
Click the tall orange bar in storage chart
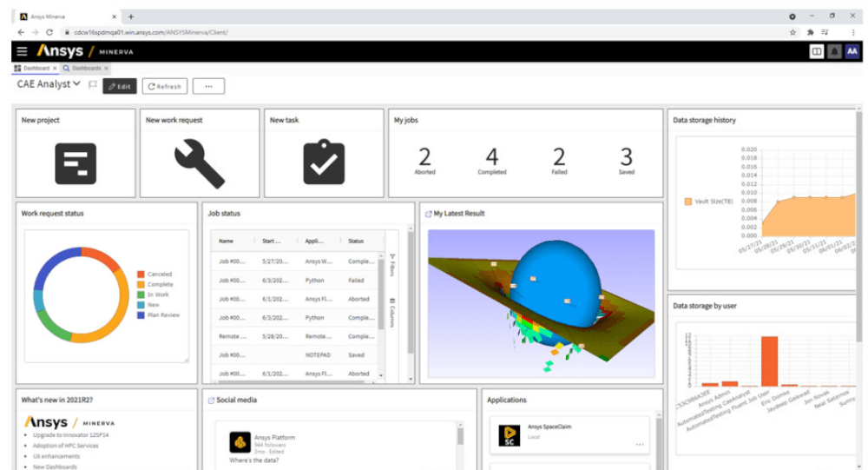click(x=769, y=361)
